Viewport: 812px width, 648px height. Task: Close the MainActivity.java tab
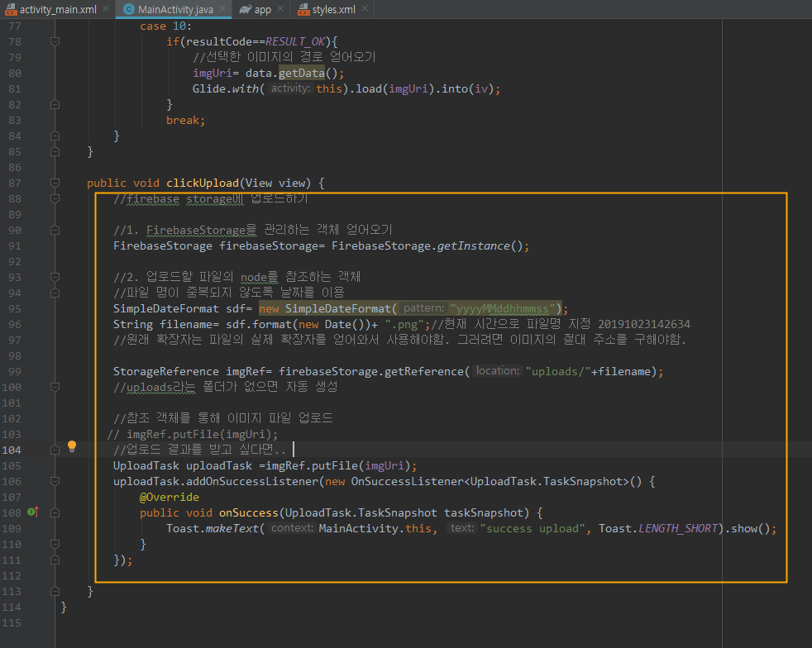tap(222, 9)
